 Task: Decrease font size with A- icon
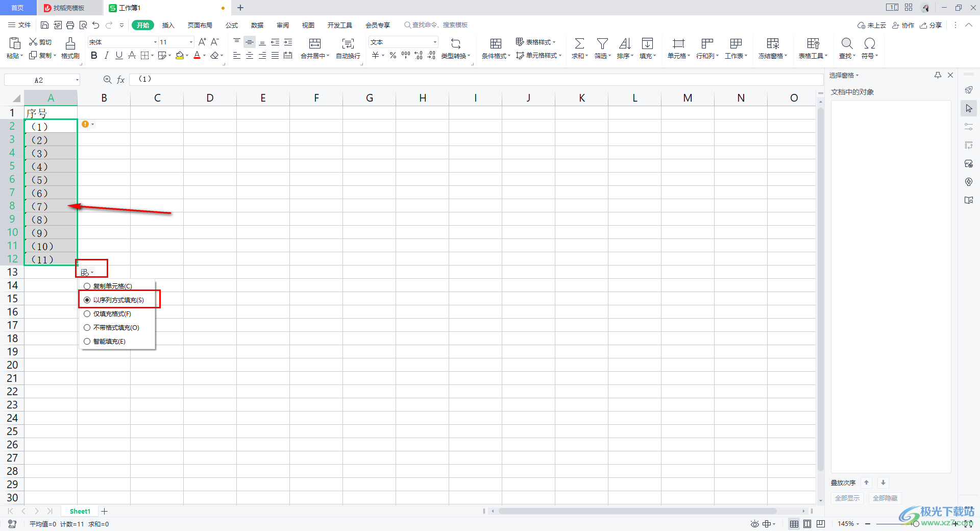215,42
